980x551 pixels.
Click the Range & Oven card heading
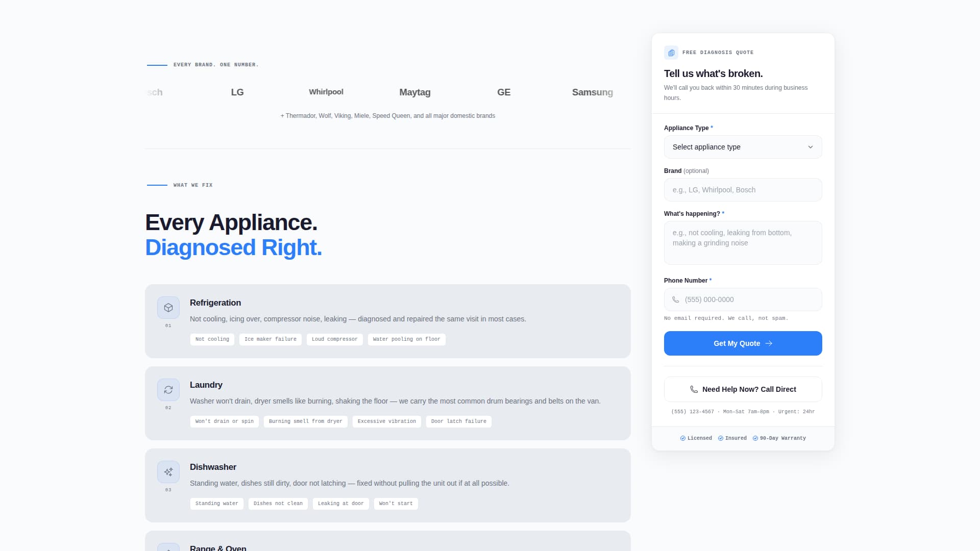tap(218, 548)
